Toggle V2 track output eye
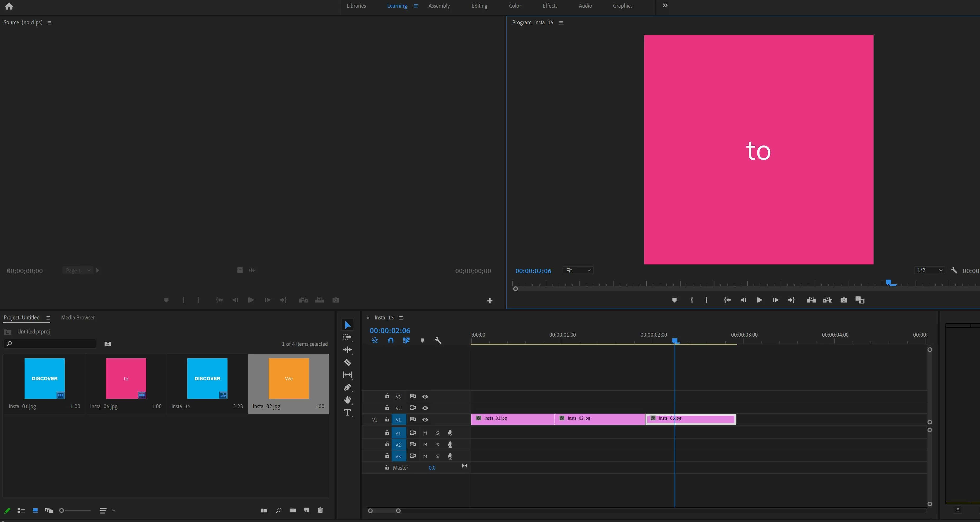Image resolution: width=980 pixels, height=522 pixels. [425, 408]
